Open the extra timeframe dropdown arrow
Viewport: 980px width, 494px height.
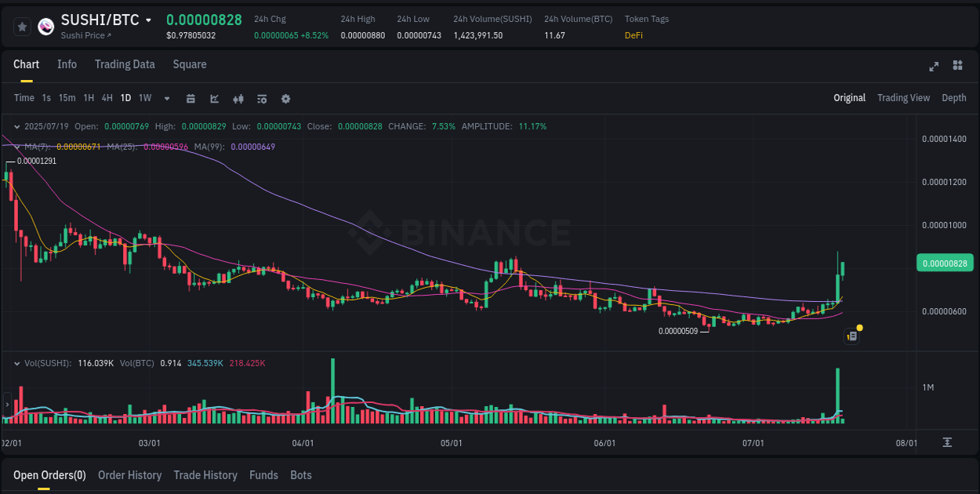(x=166, y=99)
